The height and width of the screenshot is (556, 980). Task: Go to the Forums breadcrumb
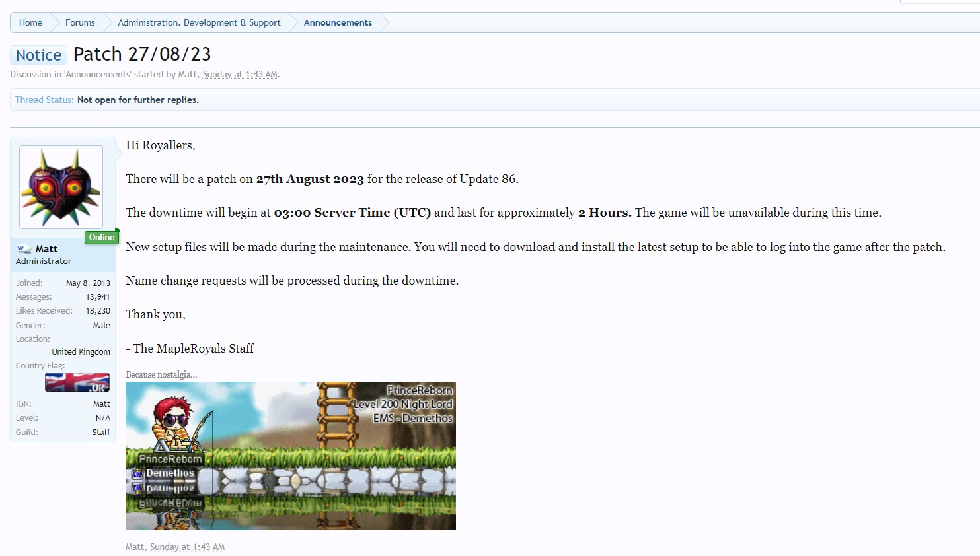tap(80, 22)
